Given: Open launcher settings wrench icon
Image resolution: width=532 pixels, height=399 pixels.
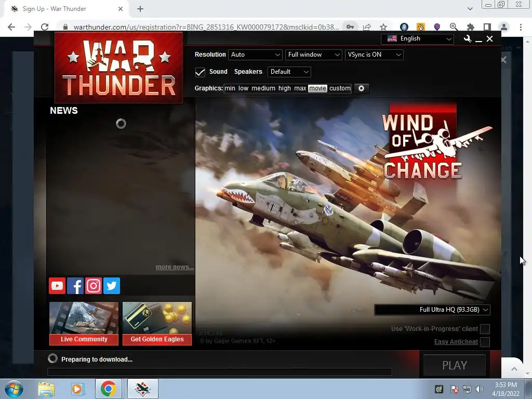Looking at the screenshot, I should point(468,39).
